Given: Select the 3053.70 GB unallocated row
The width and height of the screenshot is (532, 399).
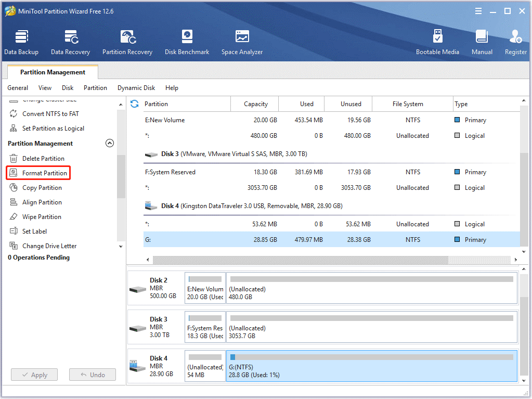Looking at the screenshot, I should (331, 188).
